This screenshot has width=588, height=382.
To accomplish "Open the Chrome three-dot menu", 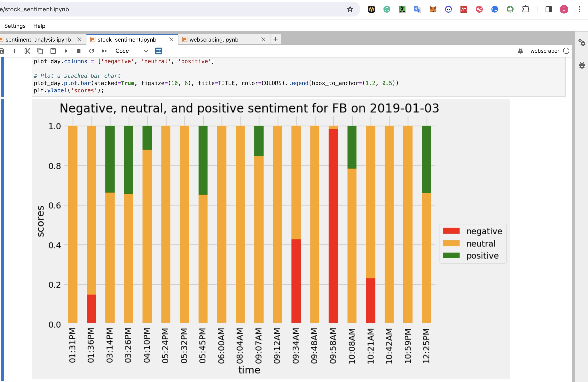I will click(579, 9).
